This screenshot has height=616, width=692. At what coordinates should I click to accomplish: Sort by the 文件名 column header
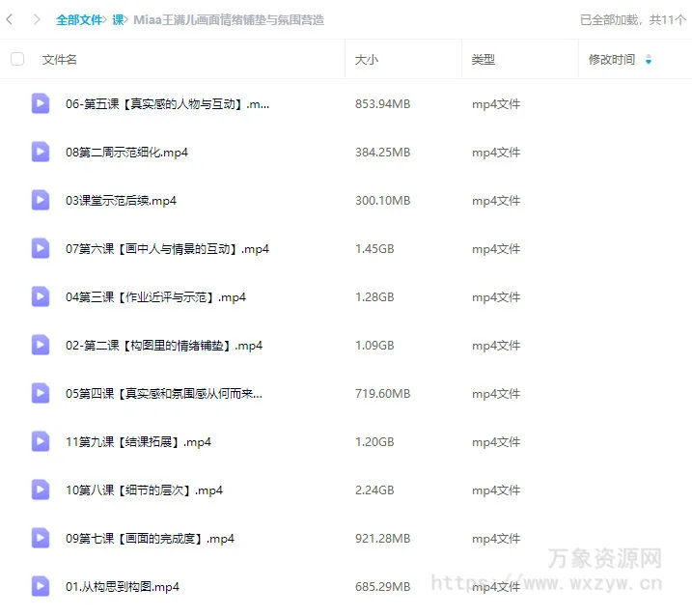click(59, 59)
